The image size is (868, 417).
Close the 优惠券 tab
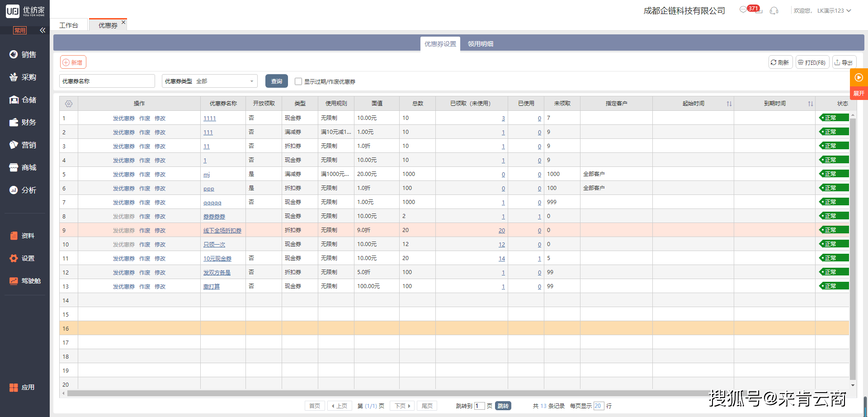123,22
